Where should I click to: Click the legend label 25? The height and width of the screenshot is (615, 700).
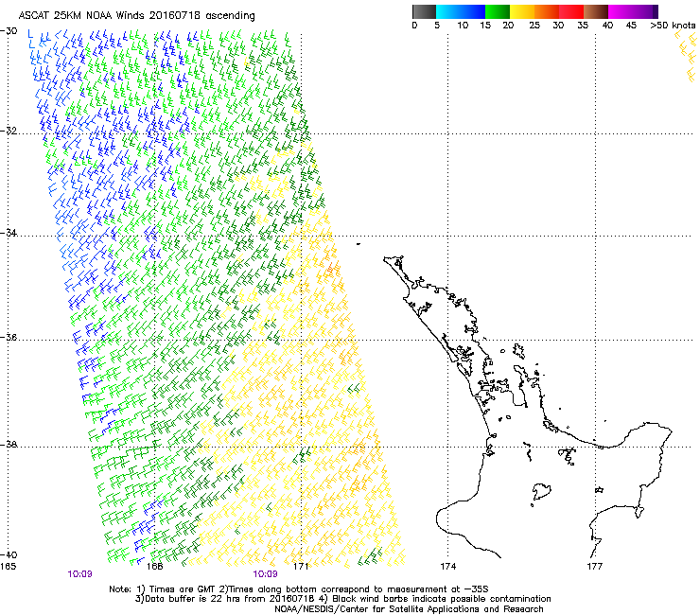click(534, 26)
